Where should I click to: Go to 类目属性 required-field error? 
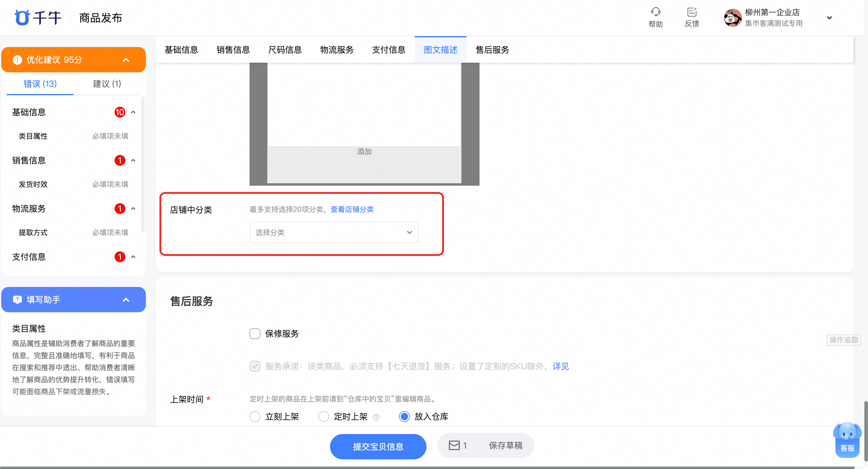coord(74,136)
